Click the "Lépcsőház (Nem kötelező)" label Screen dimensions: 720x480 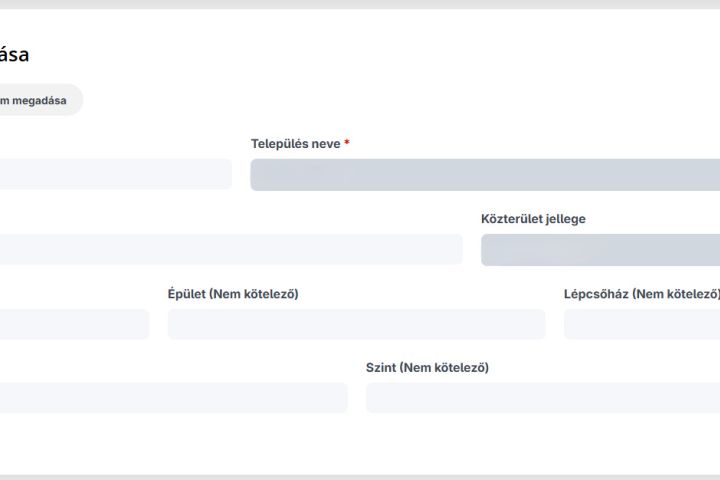click(641, 294)
